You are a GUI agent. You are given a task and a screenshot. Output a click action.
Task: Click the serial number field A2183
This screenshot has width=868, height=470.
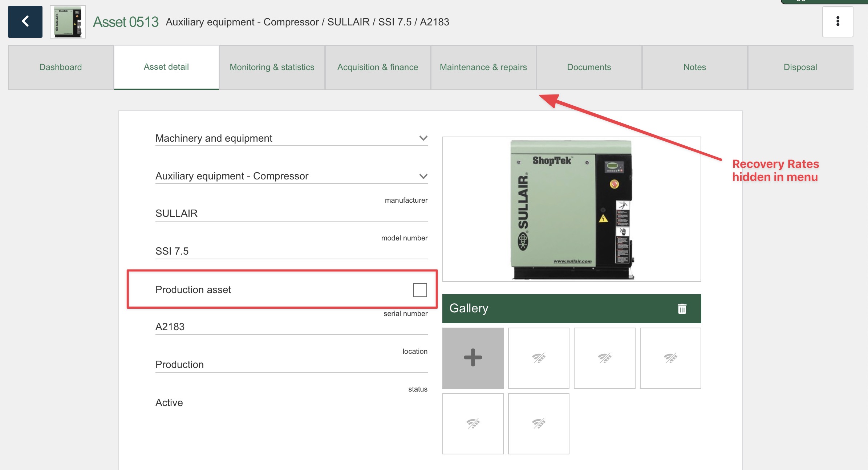(291, 327)
